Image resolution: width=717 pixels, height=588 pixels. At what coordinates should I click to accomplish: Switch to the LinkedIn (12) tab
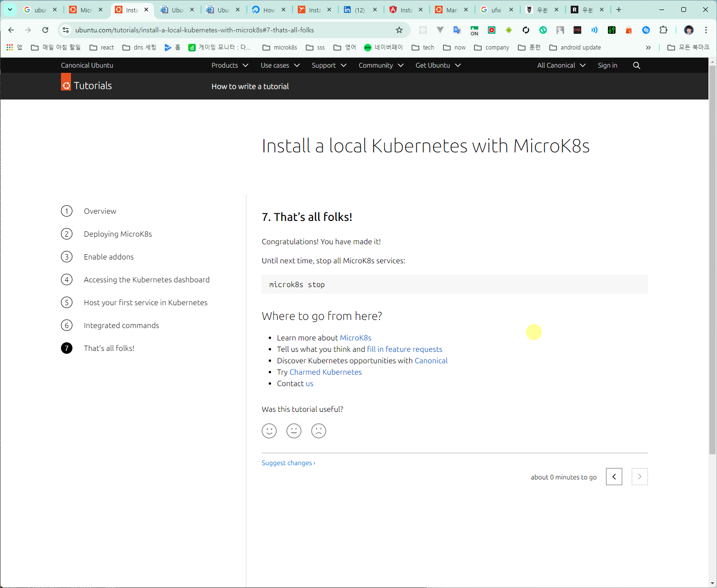tap(361, 10)
